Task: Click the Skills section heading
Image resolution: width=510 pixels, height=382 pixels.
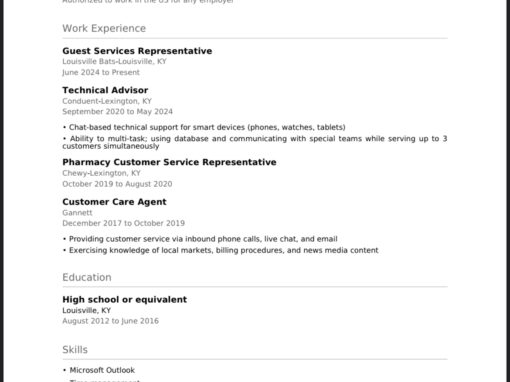Action: tap(75, 350)
